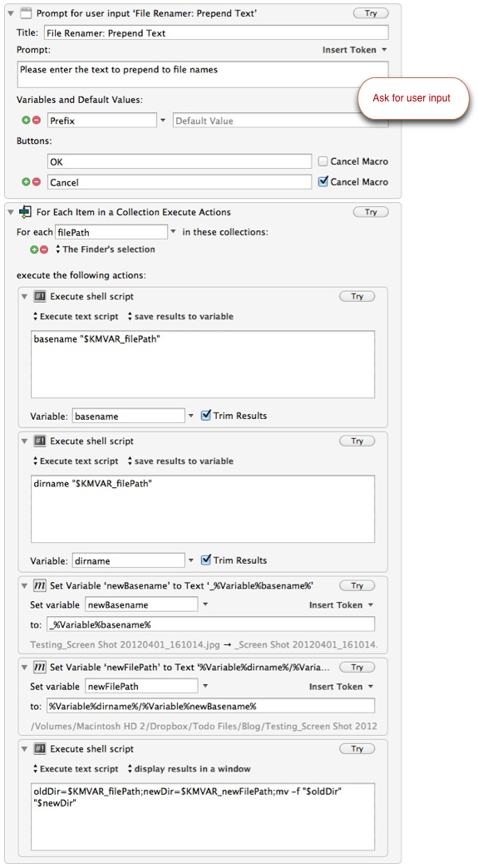Image resolution: width=478 pixels, height=868 pixels.
Task: Click the basename Execute shell script icon
Action: coord(39,297)
